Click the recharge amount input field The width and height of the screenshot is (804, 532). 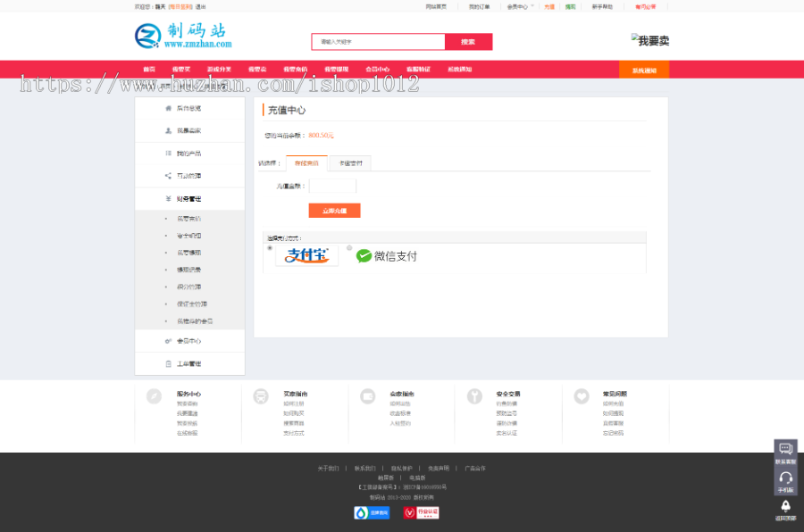pyautogui.click(x=332, y=187)
